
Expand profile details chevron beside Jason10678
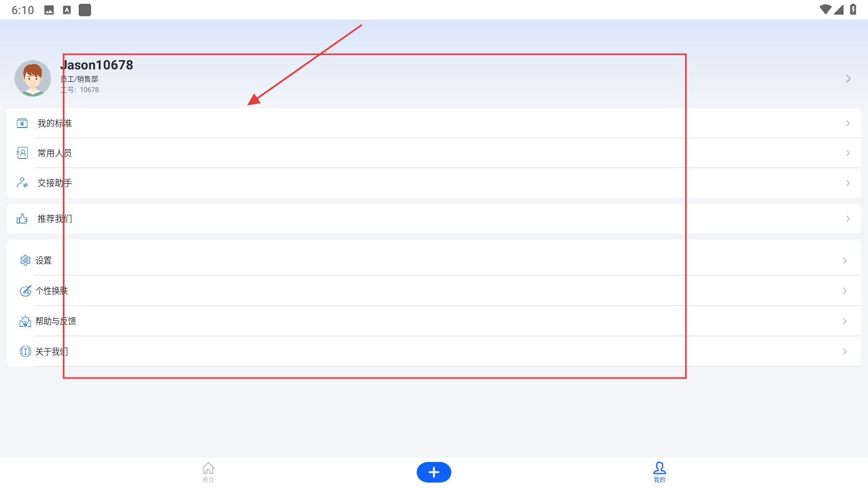point(848,79)
